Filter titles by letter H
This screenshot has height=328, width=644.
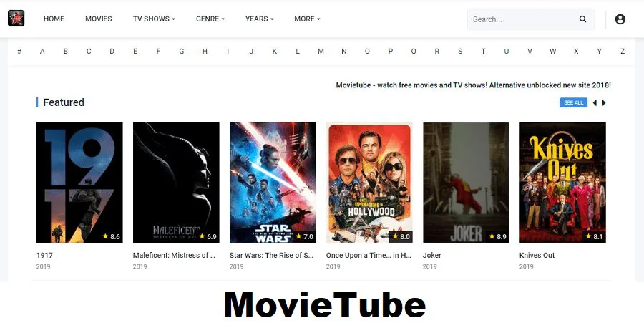pos(205,52)
